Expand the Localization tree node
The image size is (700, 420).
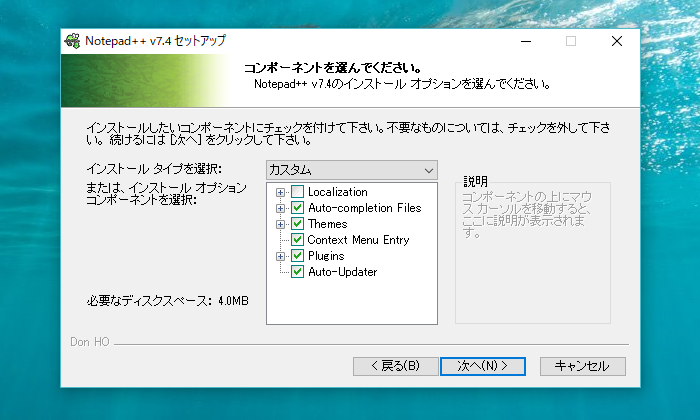tap(280, 192)
